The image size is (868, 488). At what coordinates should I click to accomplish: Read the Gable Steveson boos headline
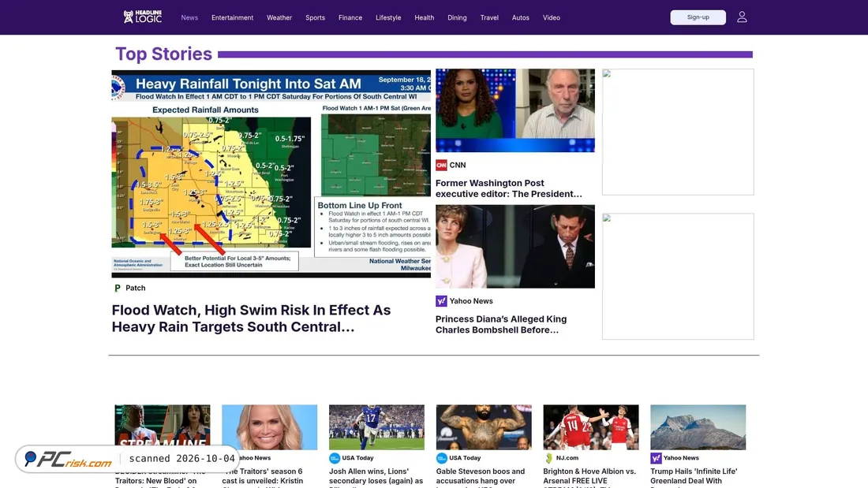(x=481, y=478)
